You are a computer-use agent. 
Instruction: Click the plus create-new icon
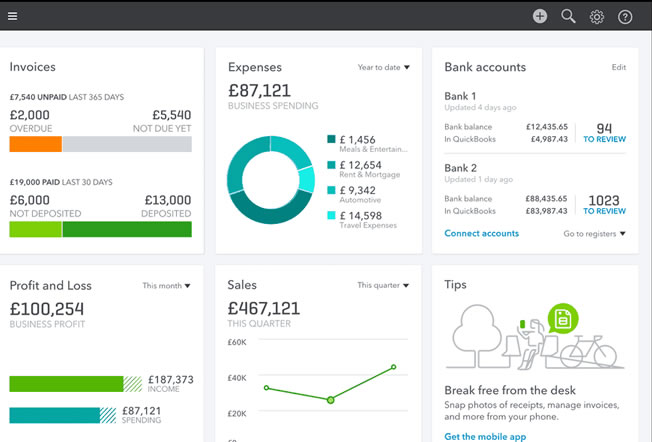(x=540, y=16)
